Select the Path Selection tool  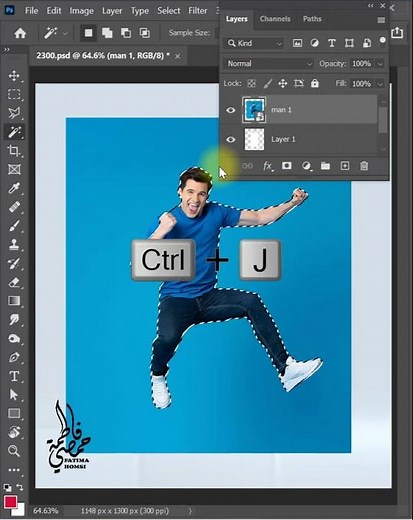tap(14, 395)
